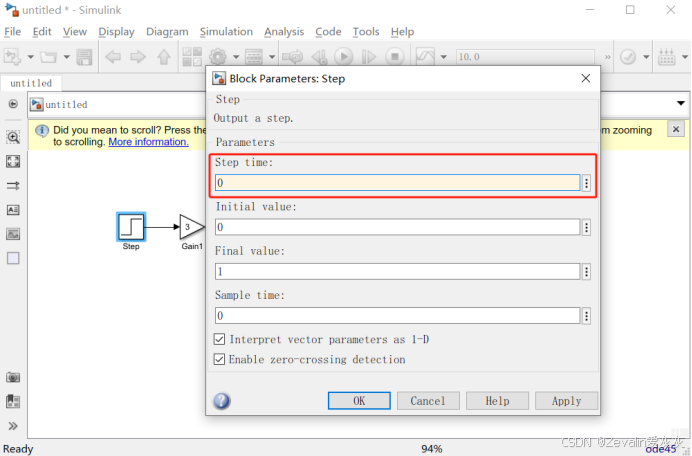The image size is (692, 456).
Task: Click the Area box palette icon
Action: click(13, 258)
